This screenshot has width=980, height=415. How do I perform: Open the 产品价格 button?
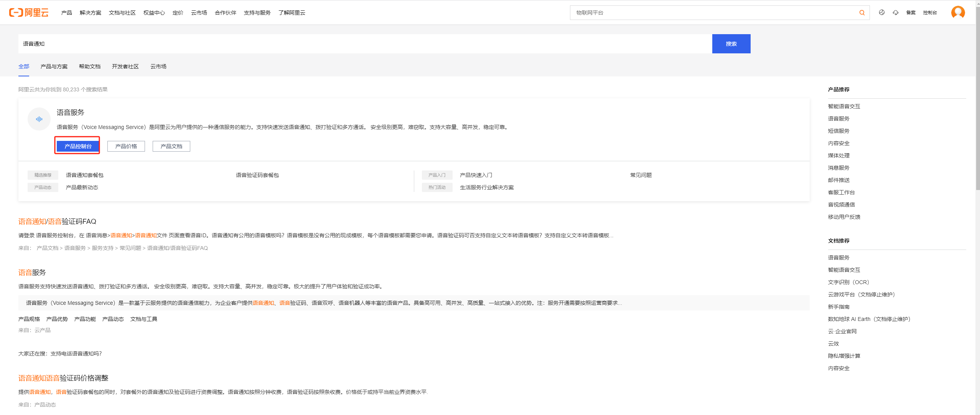pyautogui.click(x=126, y=146)
